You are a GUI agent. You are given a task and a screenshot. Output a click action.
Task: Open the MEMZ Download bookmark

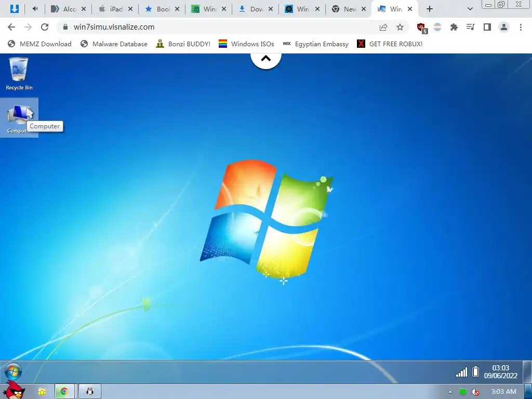click(x=39, y=44)
